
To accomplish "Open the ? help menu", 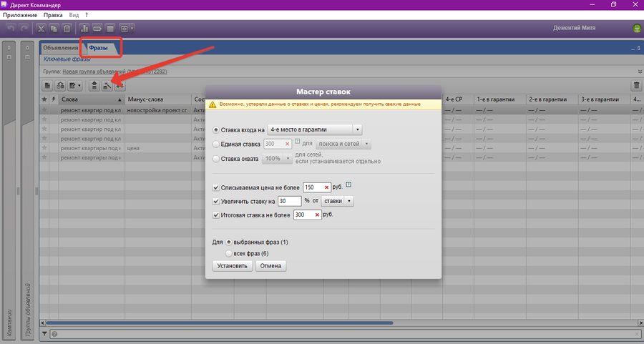I will coord(87,15).
